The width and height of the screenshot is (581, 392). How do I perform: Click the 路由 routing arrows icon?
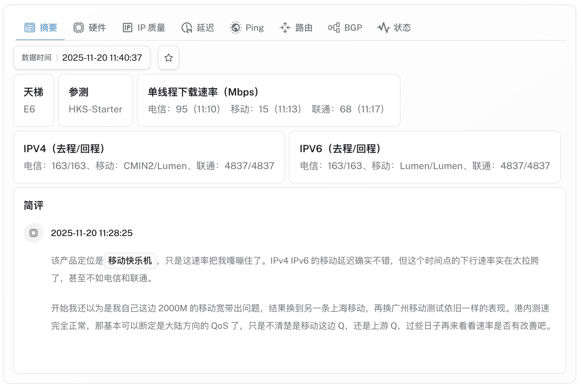(x=285, y=28)
